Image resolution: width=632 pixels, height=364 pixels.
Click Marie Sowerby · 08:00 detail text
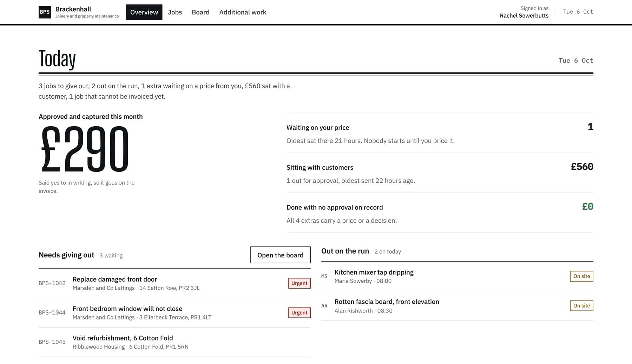(x=363, y=281)
